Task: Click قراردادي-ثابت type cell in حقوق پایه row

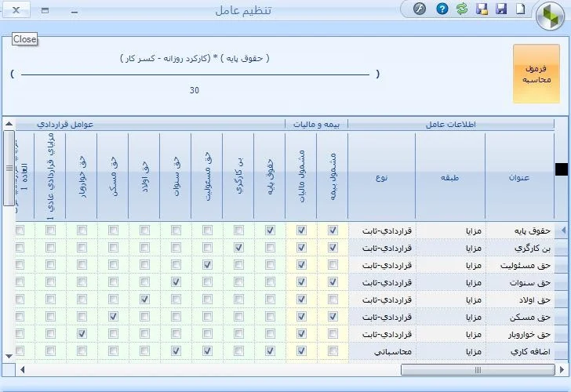Action: pos(382,230)
